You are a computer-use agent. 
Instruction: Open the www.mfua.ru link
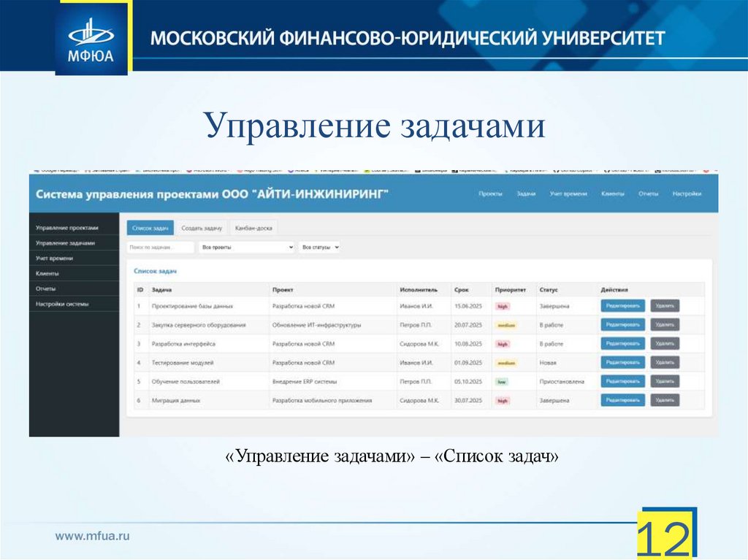click(x=91, y=534)
